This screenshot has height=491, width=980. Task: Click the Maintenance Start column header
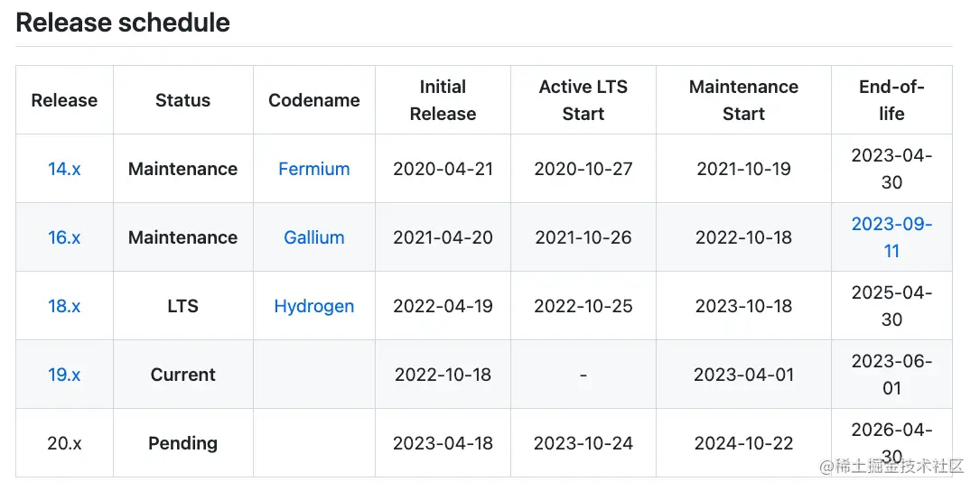click(743, 100)
